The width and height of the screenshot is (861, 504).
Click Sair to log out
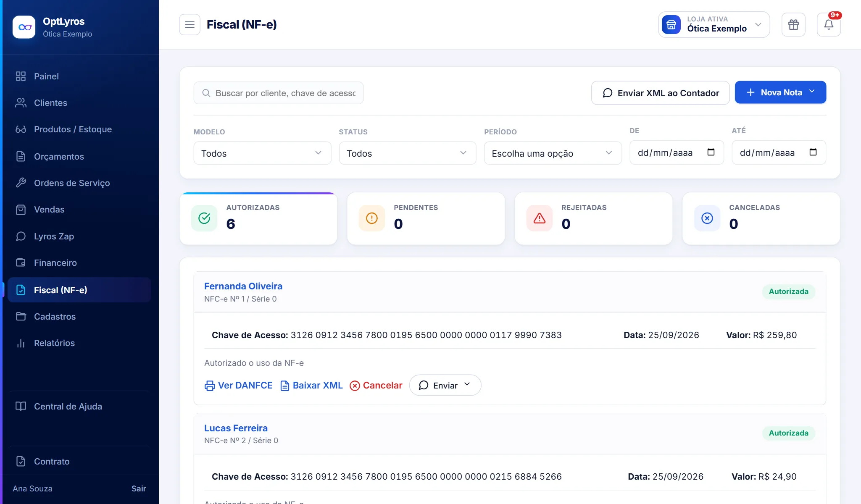click(138, 488)
